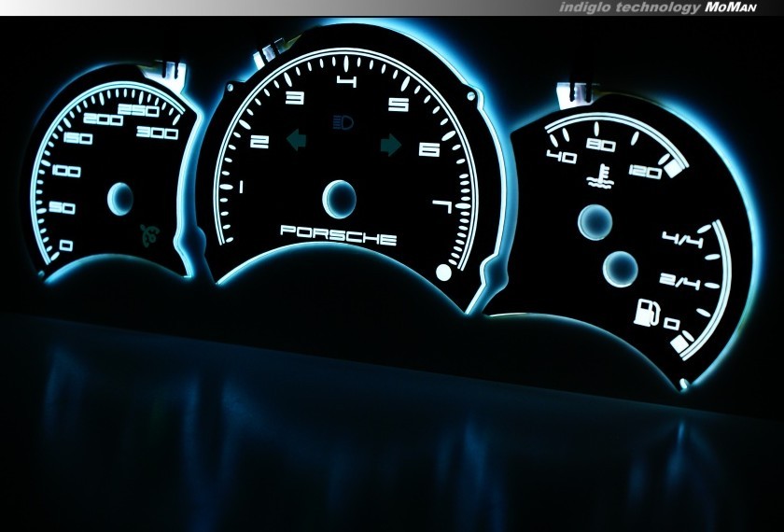Click the indiglo technology watermark label
This screenshot has width=784, height=532.
(629, 7)
